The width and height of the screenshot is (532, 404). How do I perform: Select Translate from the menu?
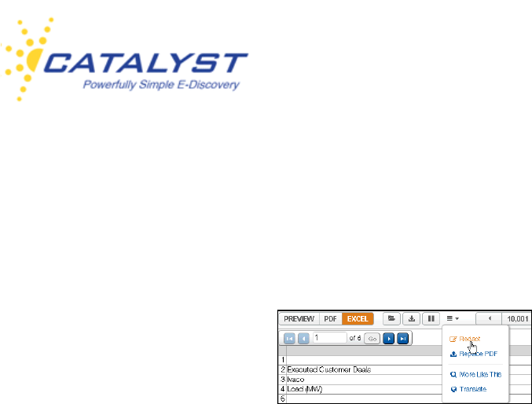[468, 389]
